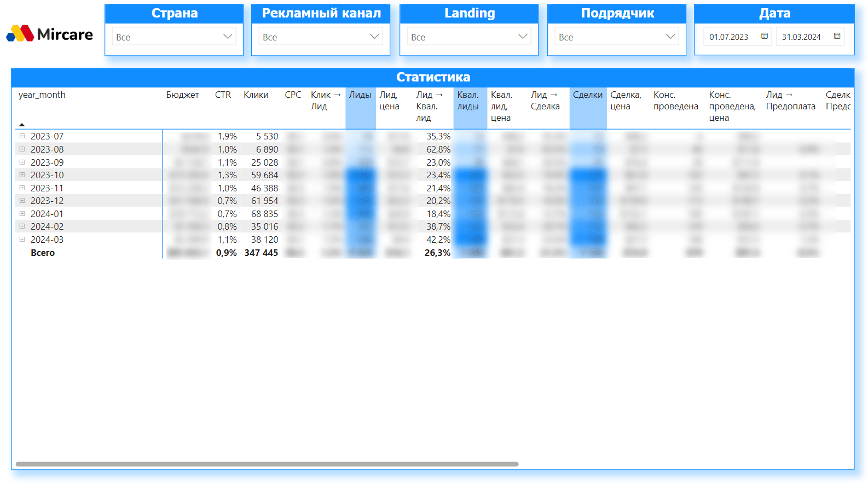Click the Mircare logo
Screen dimensions: 868x485
tap(49, 34)
